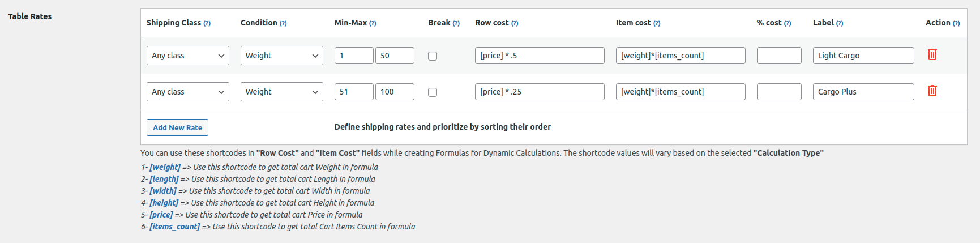Click the Add New Rate button
This screenshot has width=980, height=243.
tap(177, 127)
